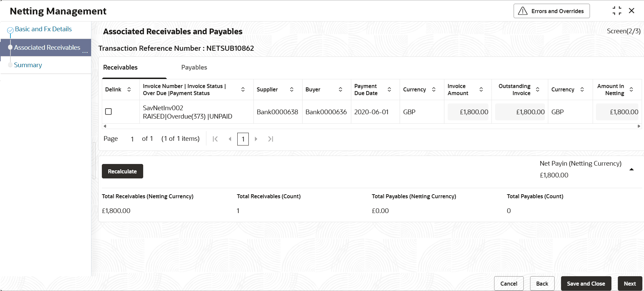The image size is (644, 291).
Task: Sort by Supplier column
Action: click(292, 89)
